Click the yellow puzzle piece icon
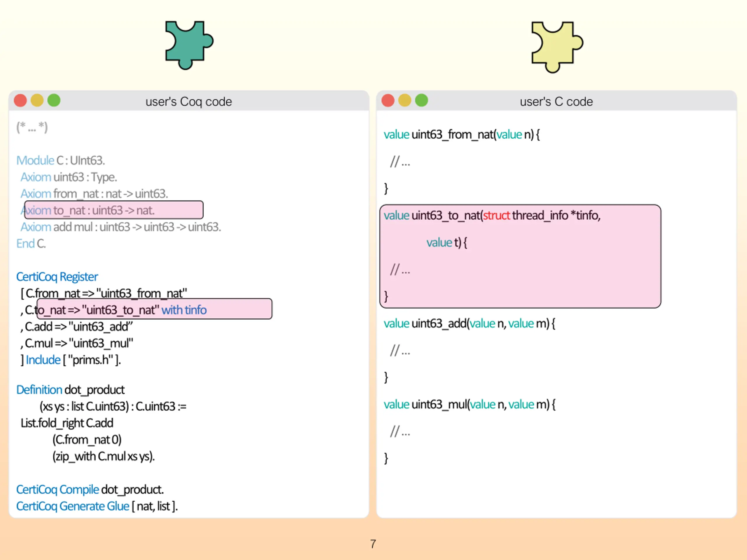747x560 pixels. [x=556, y=47]
